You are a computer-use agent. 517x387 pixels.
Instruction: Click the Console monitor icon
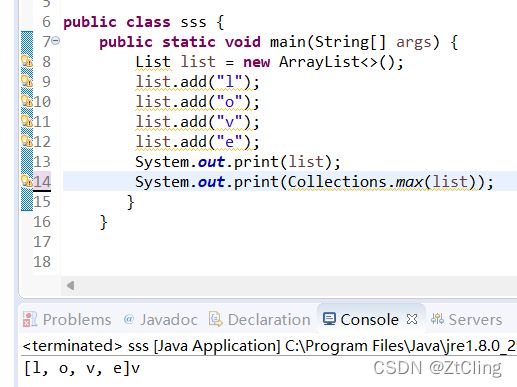point(329,319)
